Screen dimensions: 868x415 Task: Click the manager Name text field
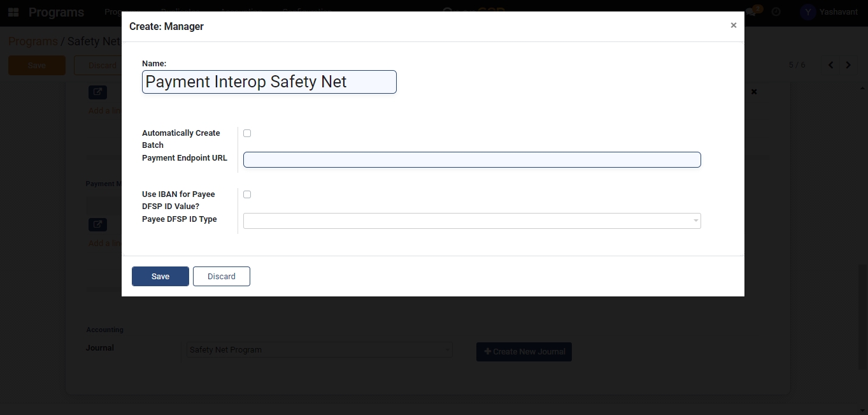pyautogui.click(x=269, y=82)
